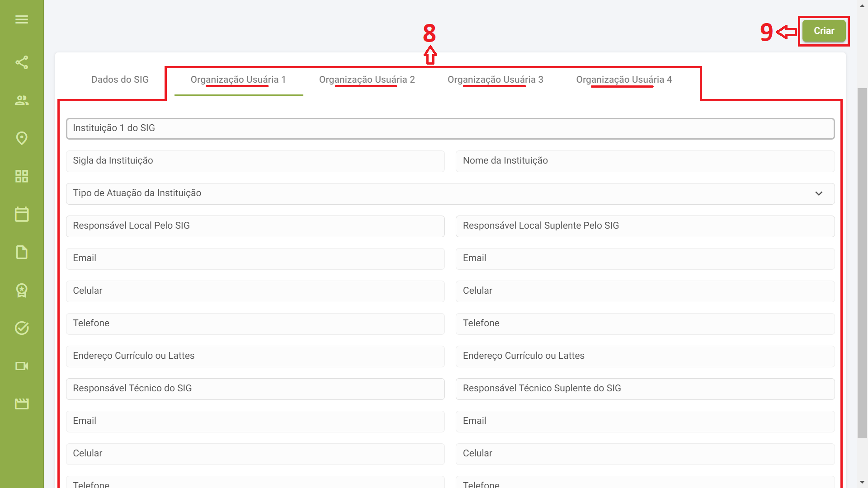The height and width of the screenshot is (488, 868).
Task: Open the hamburger menu icon
Action: point(22,19)
